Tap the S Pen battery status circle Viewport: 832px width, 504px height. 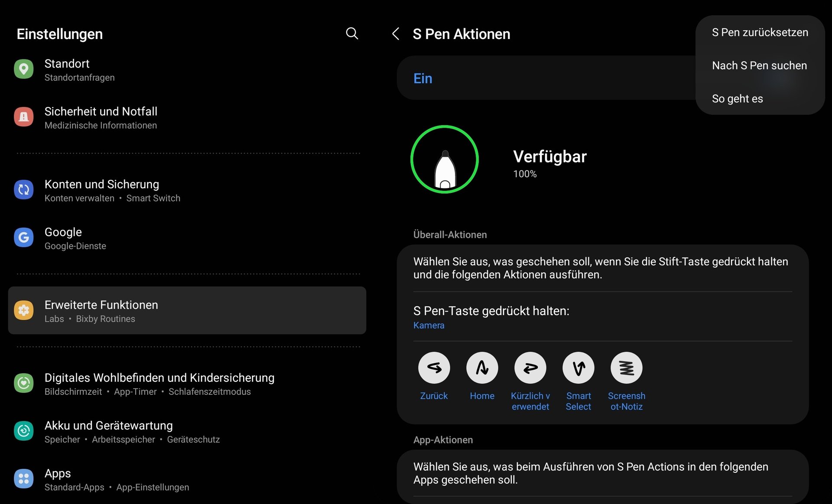coord(445,159)
